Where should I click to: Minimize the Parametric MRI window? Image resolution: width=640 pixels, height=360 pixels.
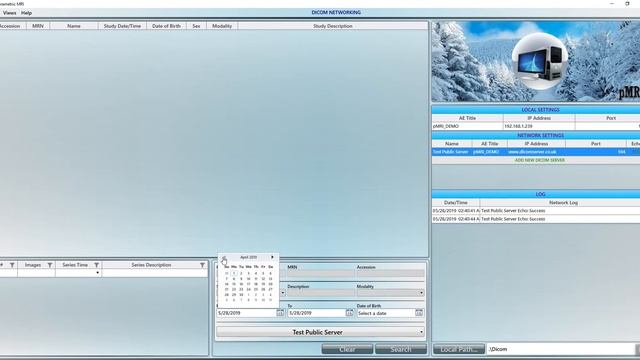point(611,4)
